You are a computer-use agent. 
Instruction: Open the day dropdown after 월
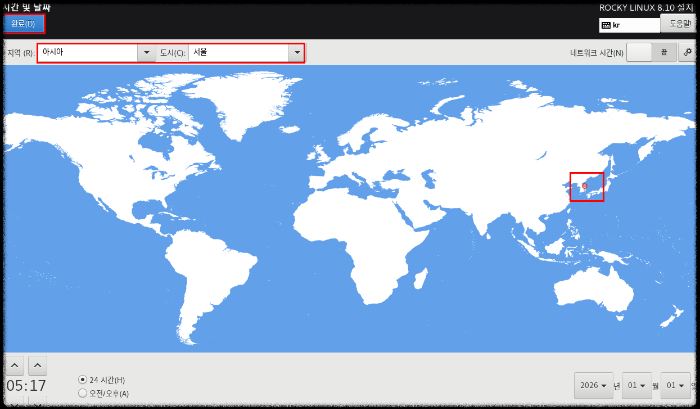(675, 385)
